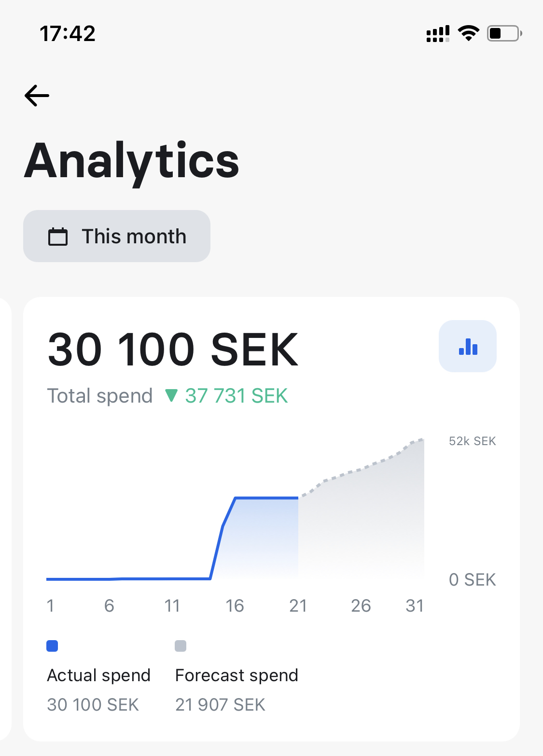Screen dimensions: 543x756
Task: Switch to bar chart view icon
Action: point(467,346)
